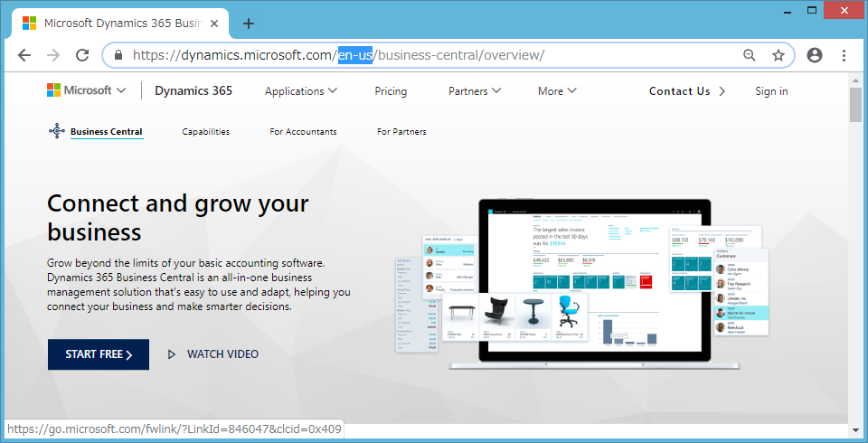Screen dimensions: 868x443
Task: Click the vertical scrollbar thumb
Action: (855, 104)
